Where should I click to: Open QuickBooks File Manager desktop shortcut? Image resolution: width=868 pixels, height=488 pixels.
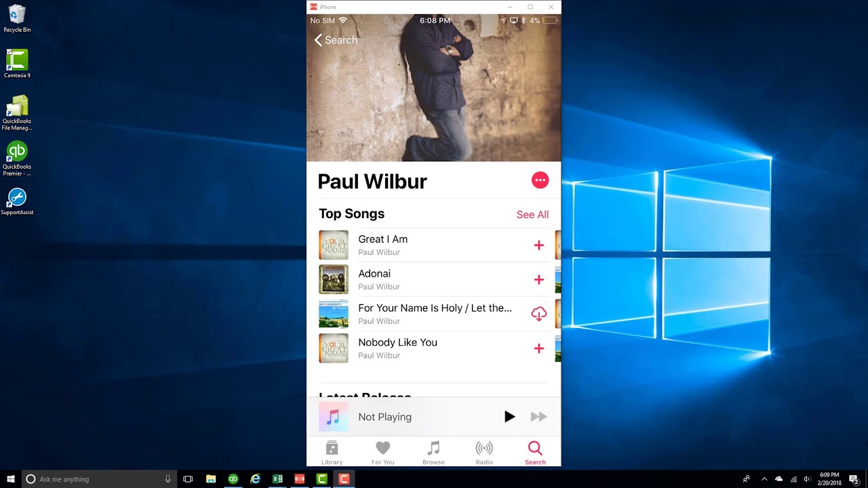pos(17,113)
